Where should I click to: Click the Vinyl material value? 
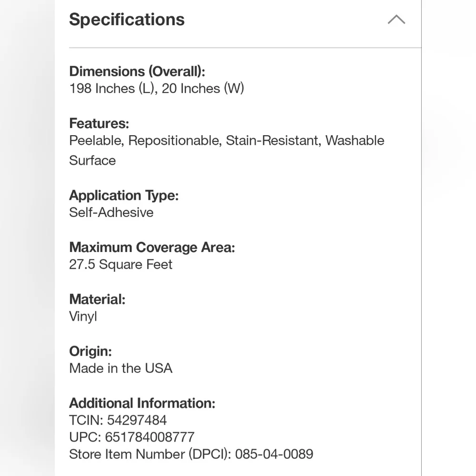[x=83, y=317]
